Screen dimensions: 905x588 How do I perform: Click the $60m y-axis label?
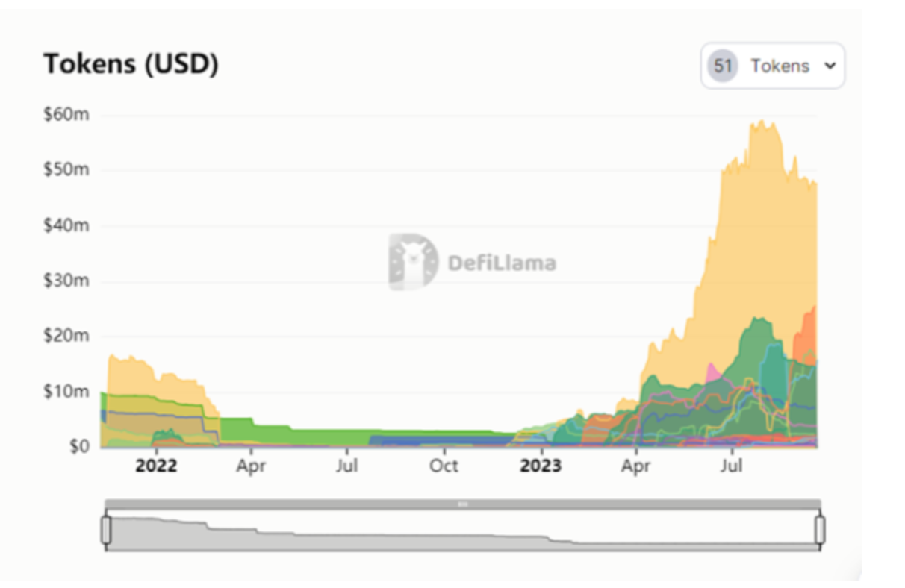point(66,114)
